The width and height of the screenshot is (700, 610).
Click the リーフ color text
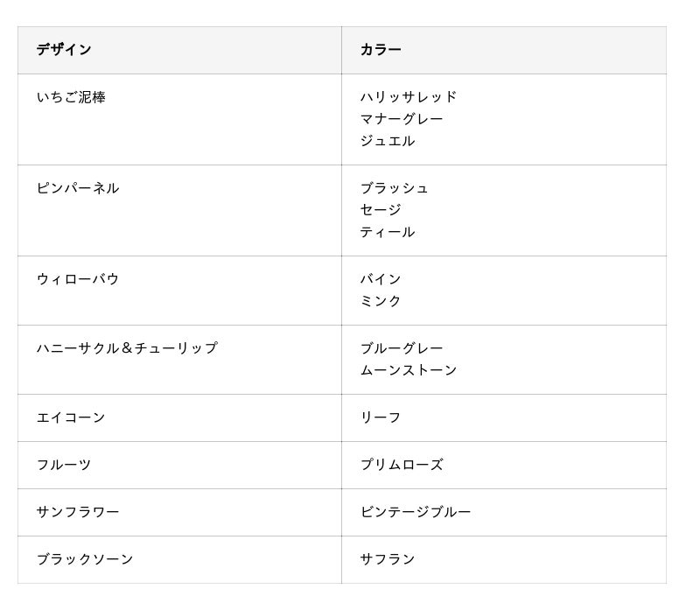pos(381,417)
